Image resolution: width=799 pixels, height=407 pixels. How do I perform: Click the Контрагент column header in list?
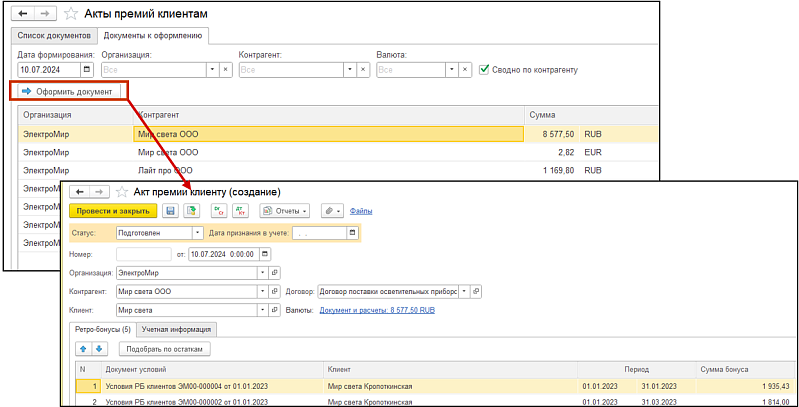coord(329,115)
